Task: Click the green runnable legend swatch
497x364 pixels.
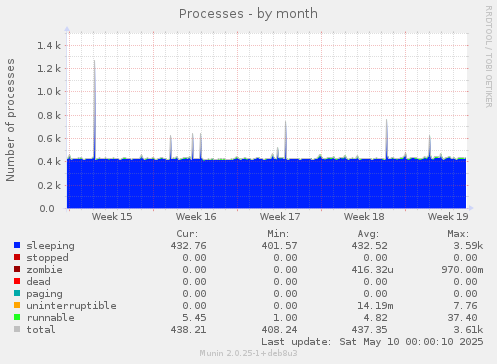Action: click(17, 317)
